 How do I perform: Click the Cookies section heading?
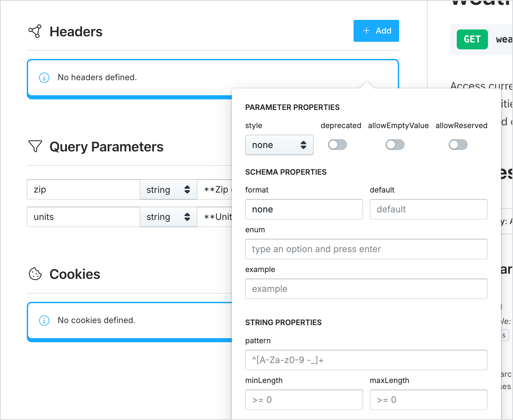click(75, 274)
